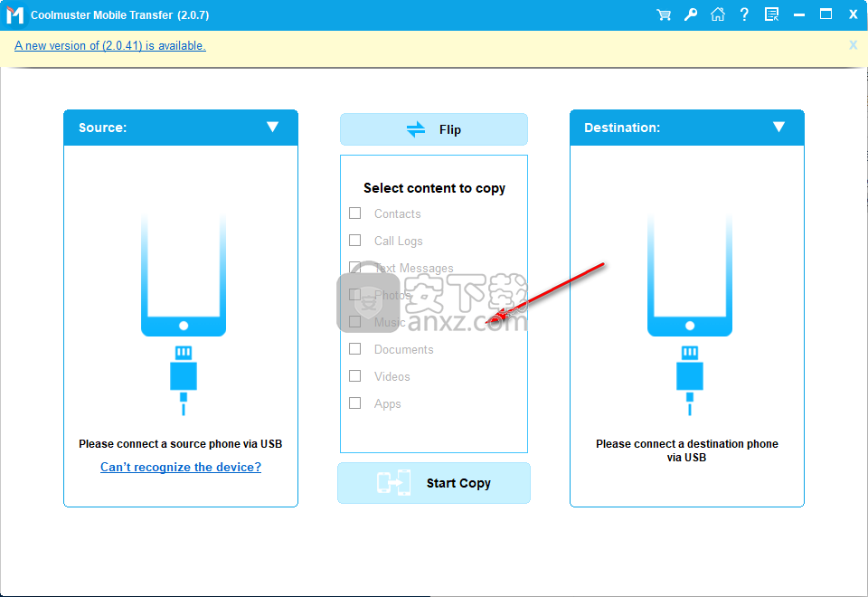This screenshot has width=868, height=597.
Task: Tick the Videos checkbox
Action: click(354, 376)
